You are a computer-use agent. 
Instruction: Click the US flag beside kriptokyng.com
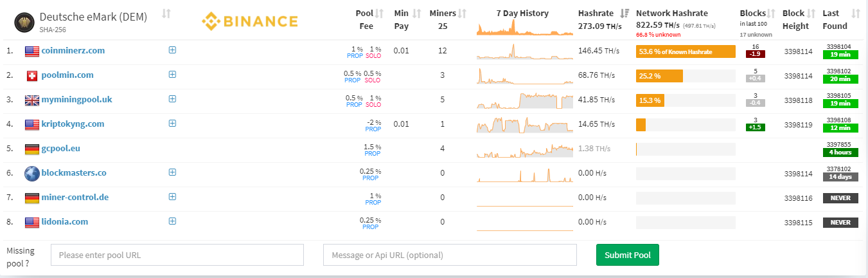(31, 124)
